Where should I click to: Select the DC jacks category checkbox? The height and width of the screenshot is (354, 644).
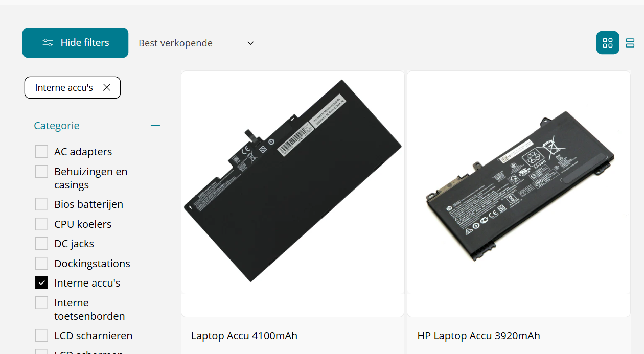(x=41, y=244)
